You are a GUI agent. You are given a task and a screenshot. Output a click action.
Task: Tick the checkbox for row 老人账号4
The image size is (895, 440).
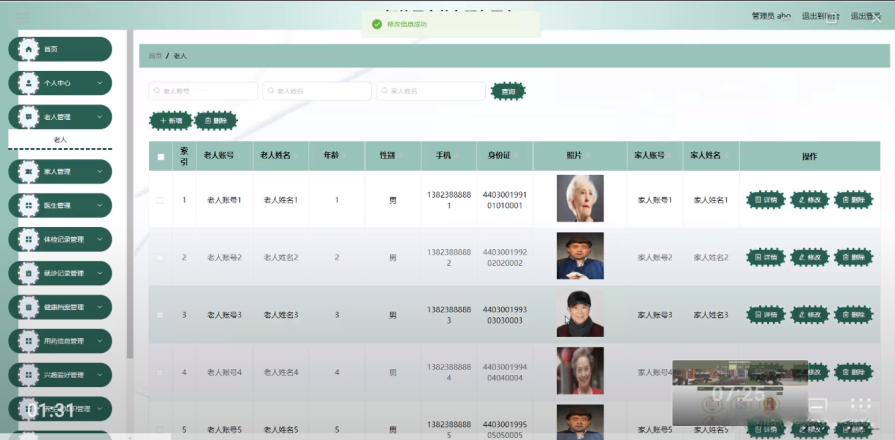pyautogui.click(x=160, y=372)
